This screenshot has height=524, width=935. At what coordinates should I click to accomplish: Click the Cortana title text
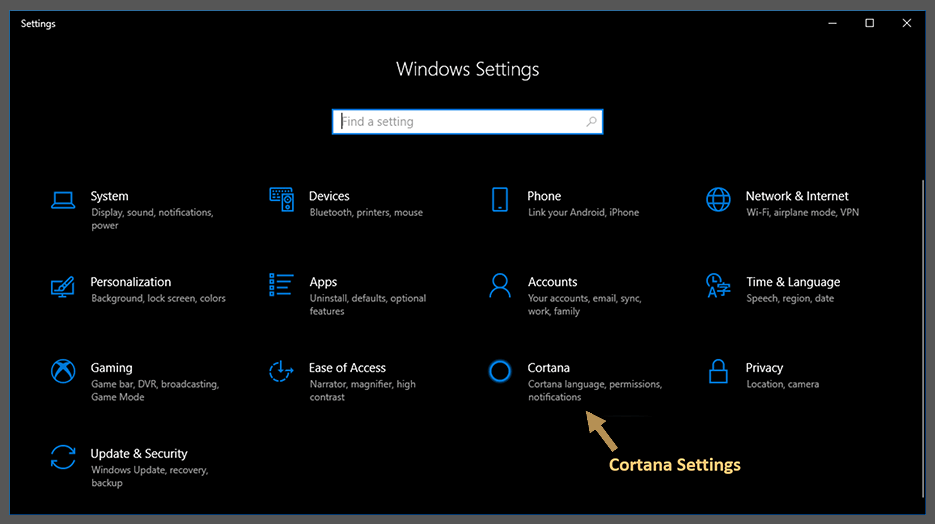[549, 368]
